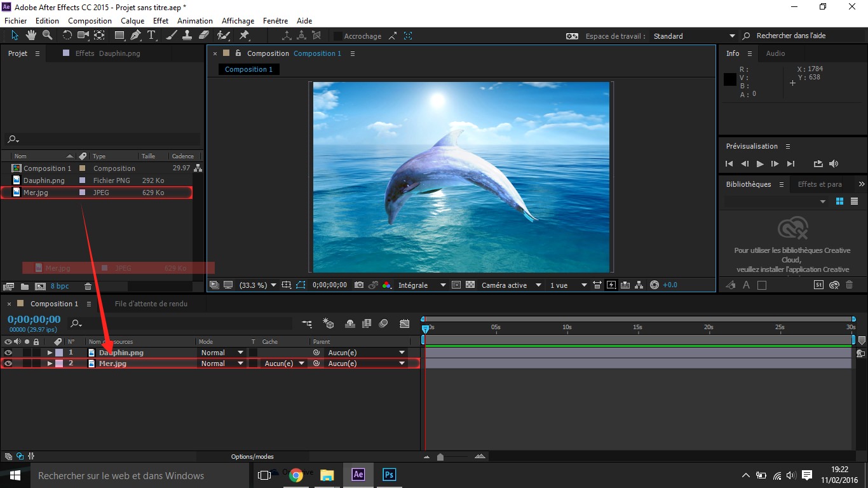Expand the Dauphin.png layer properties

coord(50,353)
